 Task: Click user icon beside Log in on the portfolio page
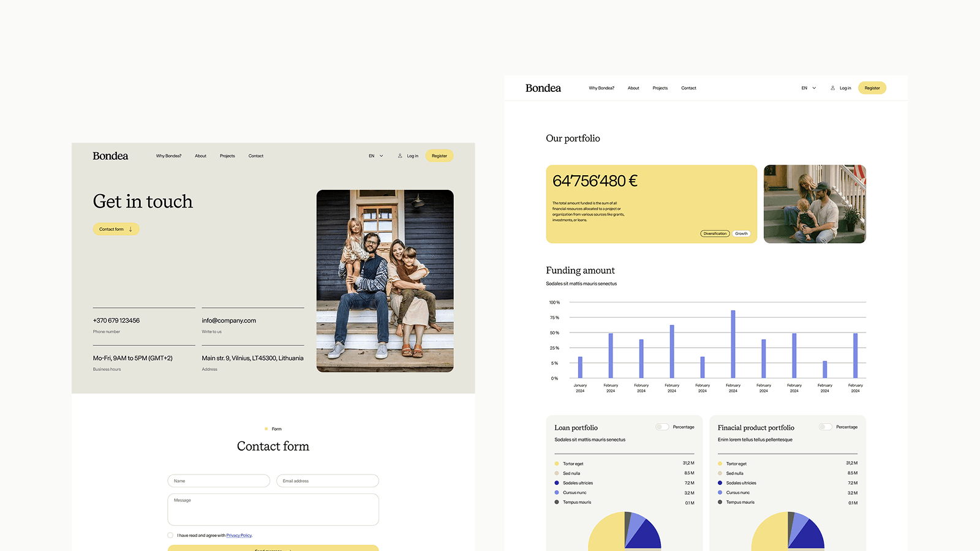click(x=832, y=88)
